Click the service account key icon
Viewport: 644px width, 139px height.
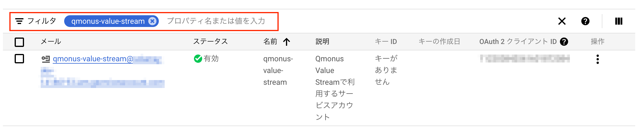pos(45,59)
